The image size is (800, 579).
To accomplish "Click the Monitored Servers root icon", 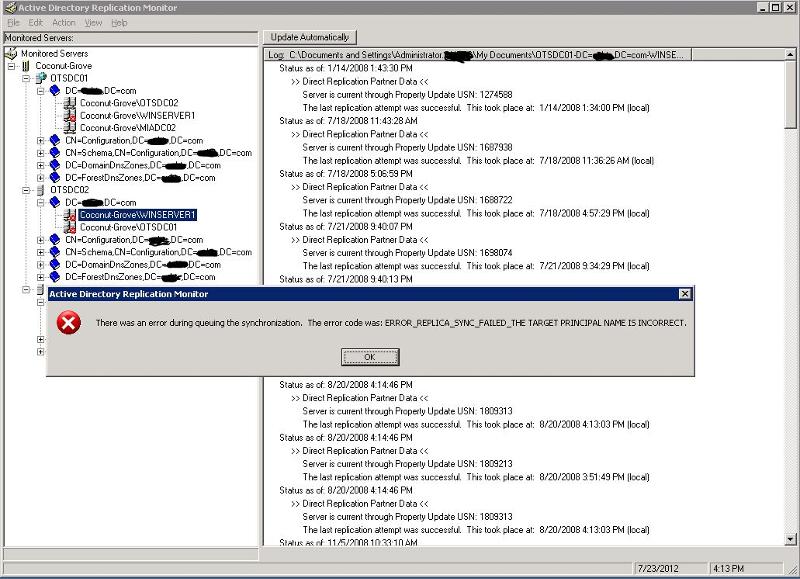I will pos(11,53).
